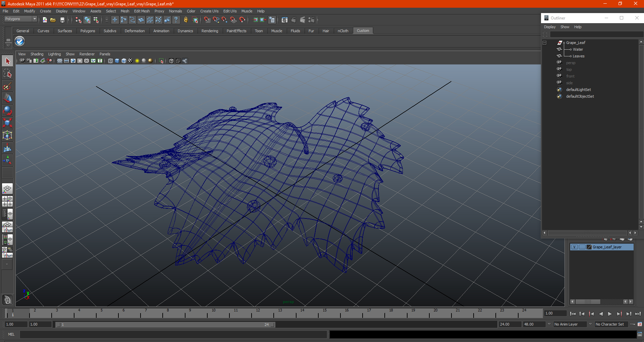
Task: Switch to the Rendering shelf tab
Action: (210, 31)
